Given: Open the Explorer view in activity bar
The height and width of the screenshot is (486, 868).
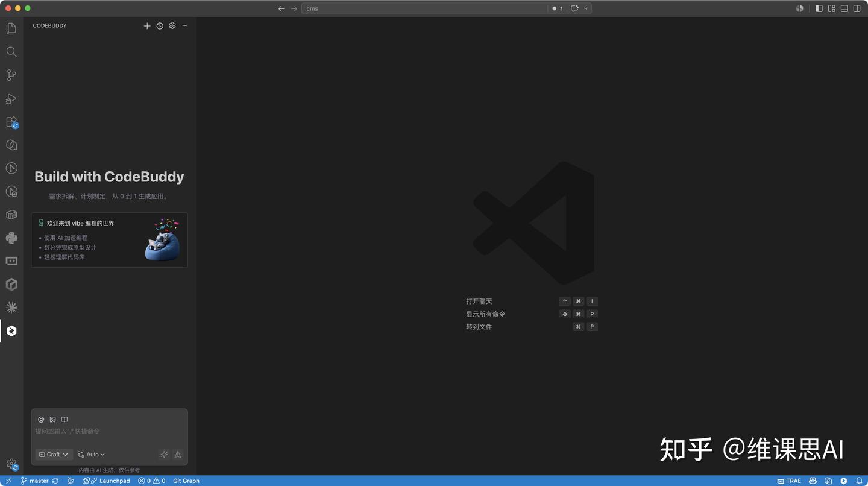Looking at the screenshot, I should [11, 28].
